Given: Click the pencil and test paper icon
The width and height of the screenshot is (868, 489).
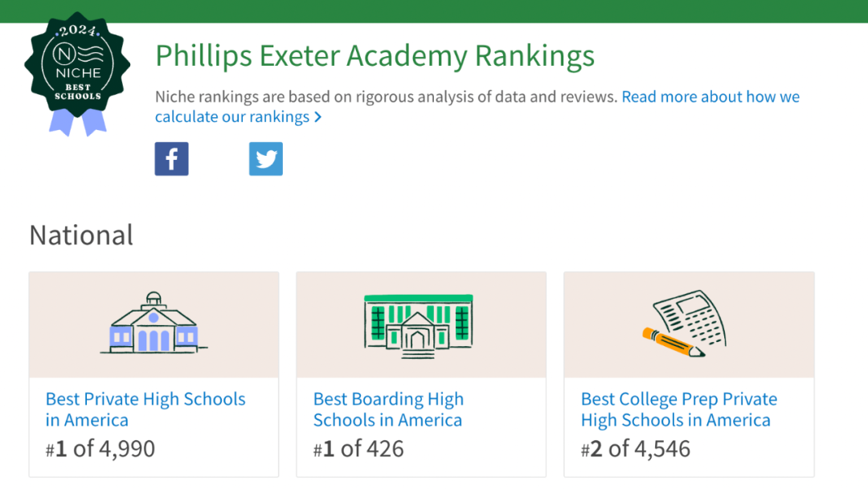Looking at the screenshot, I should click(x=684, y=324).
